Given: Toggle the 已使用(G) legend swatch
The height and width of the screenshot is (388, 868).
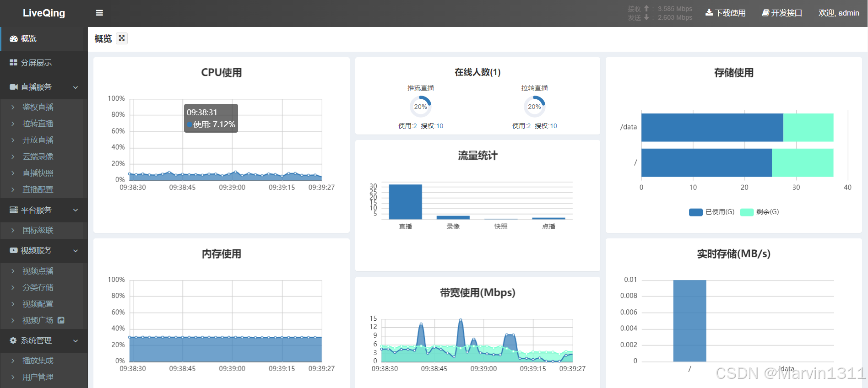Looking at the screenshot, I should (695, 212).
